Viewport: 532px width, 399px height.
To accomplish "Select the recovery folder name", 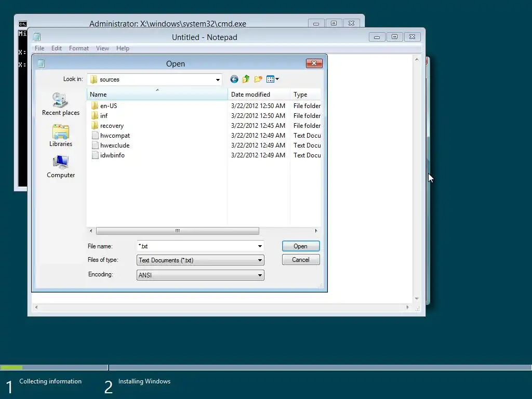I will click(112, 126).
